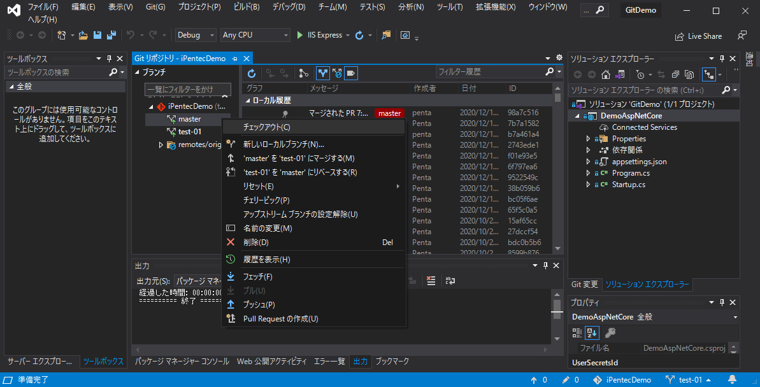Screen dimensions: 760x387
Task: Click the save all files icon
Action: (x=111, y=35)
